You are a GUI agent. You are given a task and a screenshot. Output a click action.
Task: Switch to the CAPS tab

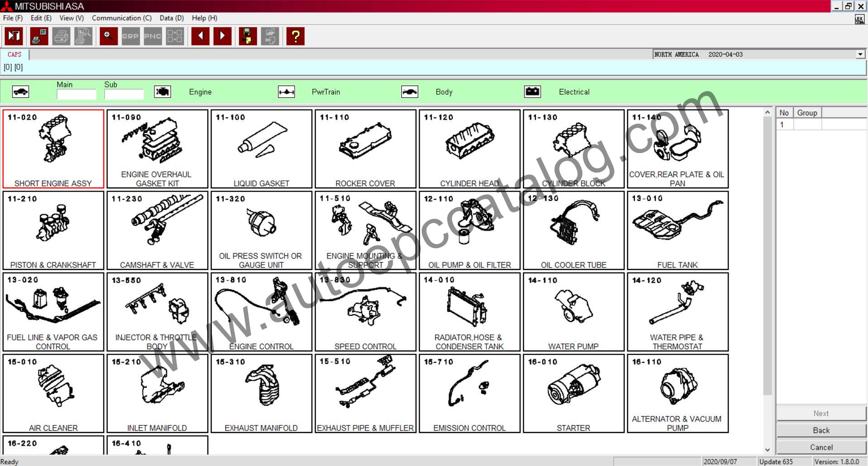point(14,54)
